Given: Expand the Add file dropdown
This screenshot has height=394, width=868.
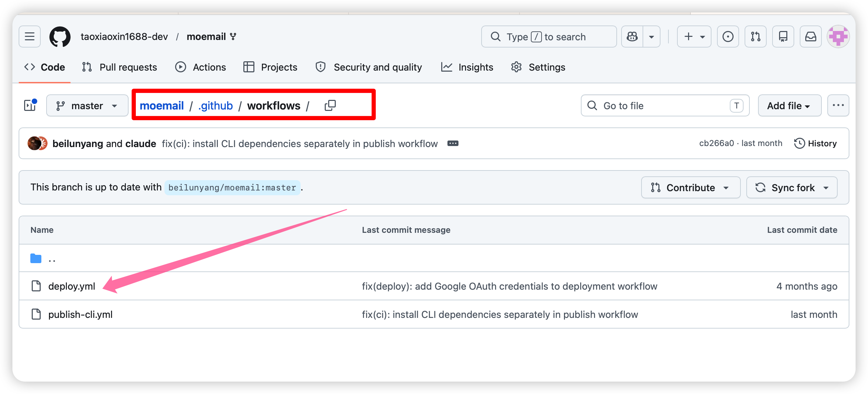Looking at the screenshot, I should click(x=789, y=105).
